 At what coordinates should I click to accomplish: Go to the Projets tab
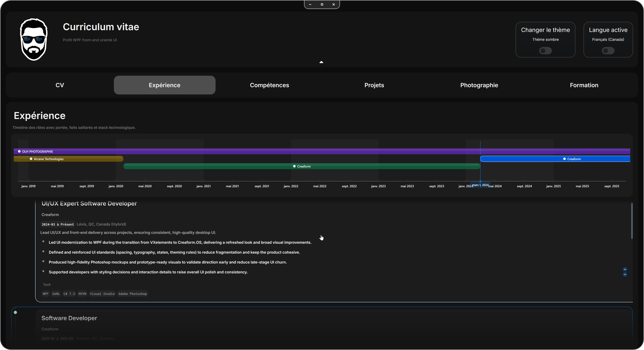coord(374,85)
